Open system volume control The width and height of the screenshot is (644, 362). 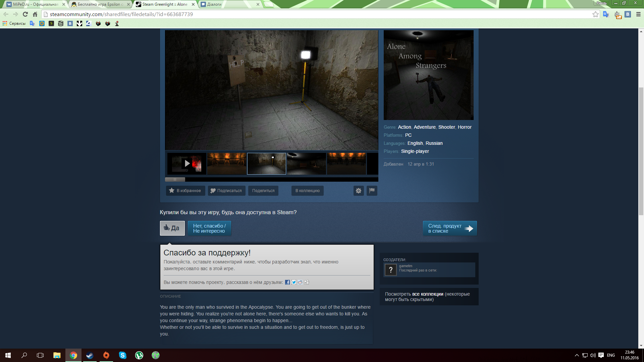tap(593, 355)
